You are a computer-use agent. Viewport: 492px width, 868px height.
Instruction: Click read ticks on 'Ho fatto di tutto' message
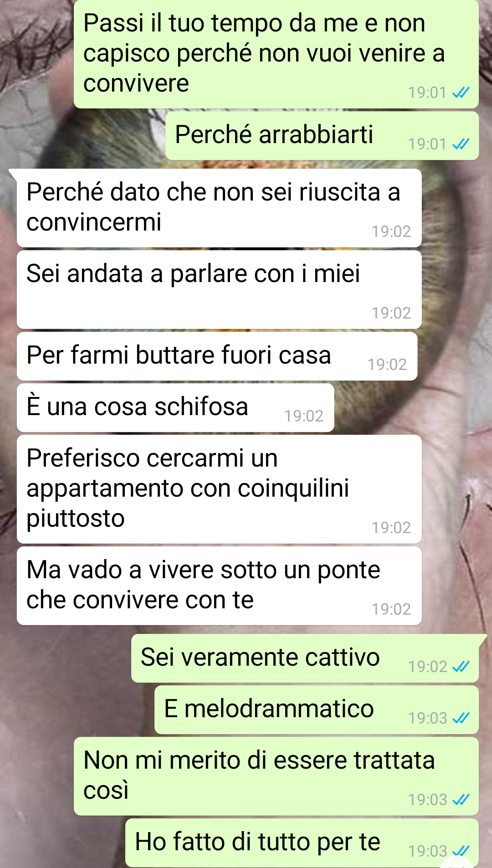point(461,851)
